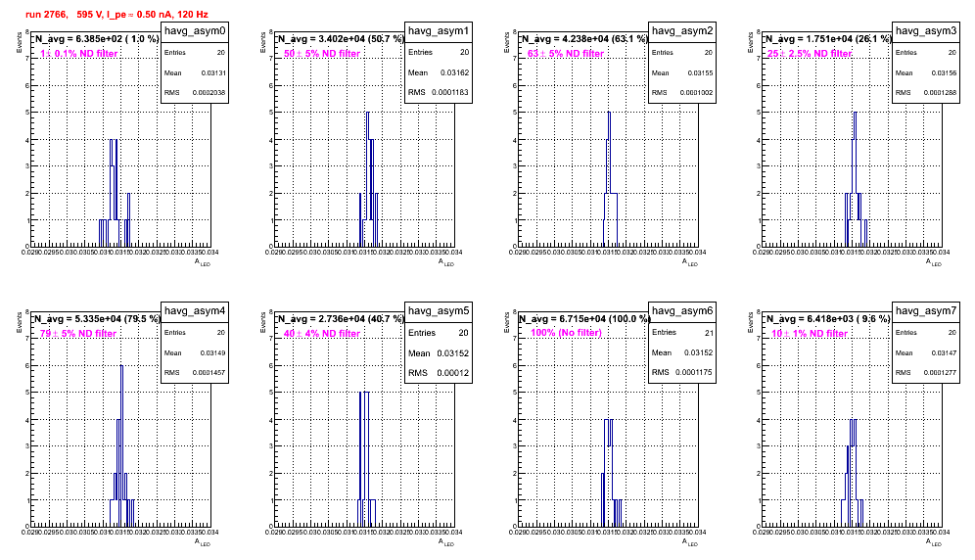This screenshot has width=975, height=560.
Task: Click Mean 0.03149 in havg_asym4 stats
Action: [x=195, y=352]
